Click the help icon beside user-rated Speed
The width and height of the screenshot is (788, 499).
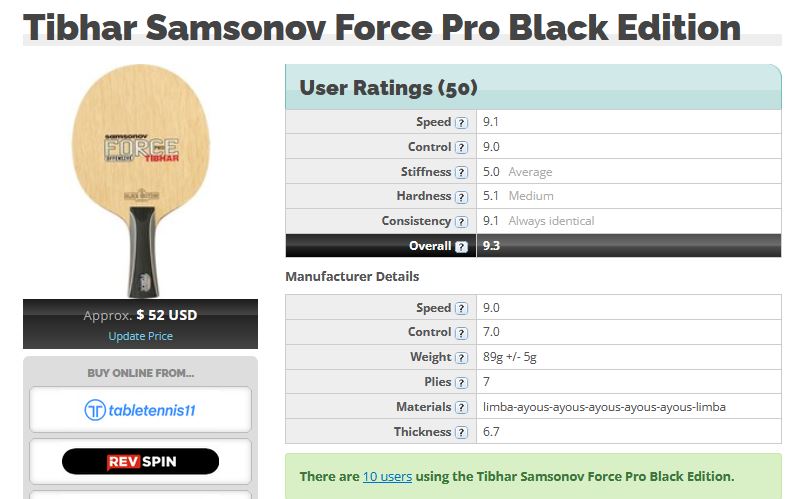(461, 122)
